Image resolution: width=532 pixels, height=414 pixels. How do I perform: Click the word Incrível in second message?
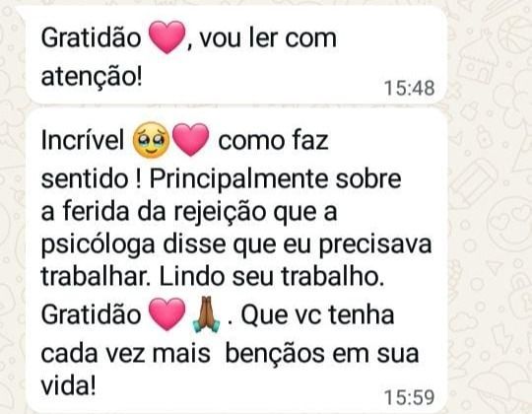pos(83,140)
